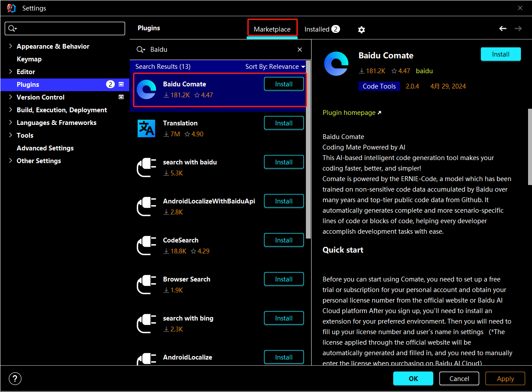This screenshot has width=532, height=392.
Task: Expand the Appearance & Behavior section
Action: pos(11,46)
